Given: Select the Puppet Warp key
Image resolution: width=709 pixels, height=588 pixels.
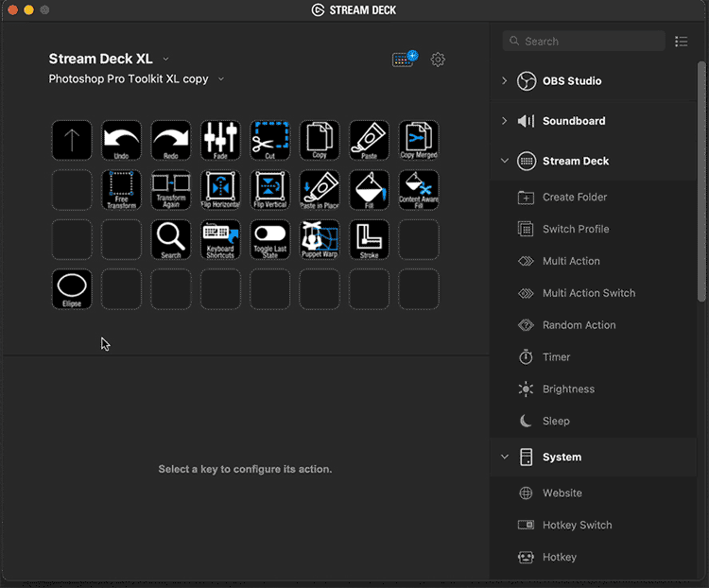Looking at the screenshot, I should 320,240.
